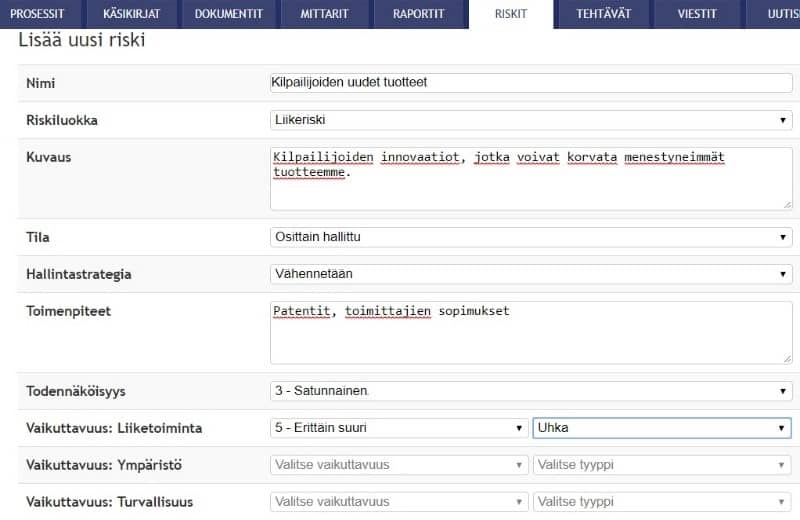Expand the Riskiluokka dropdown showing Liikeriski
Screen dimensions: 800x520
tap(530, 120)
